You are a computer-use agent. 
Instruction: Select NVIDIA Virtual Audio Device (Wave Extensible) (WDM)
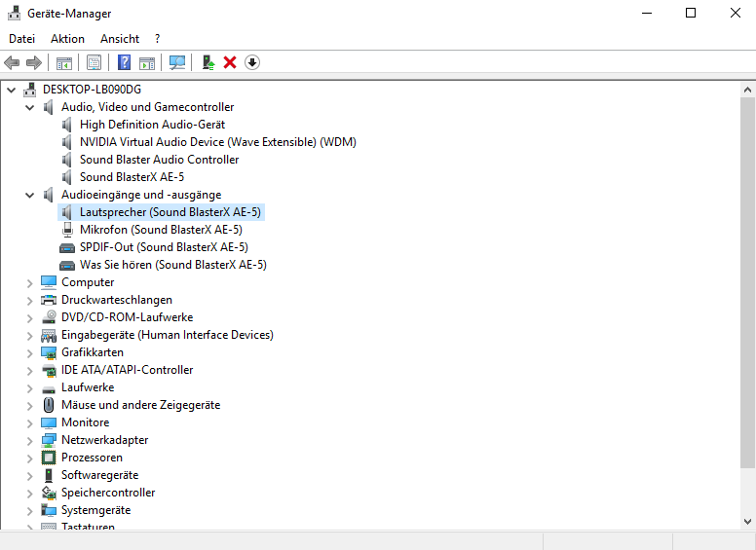218,142
